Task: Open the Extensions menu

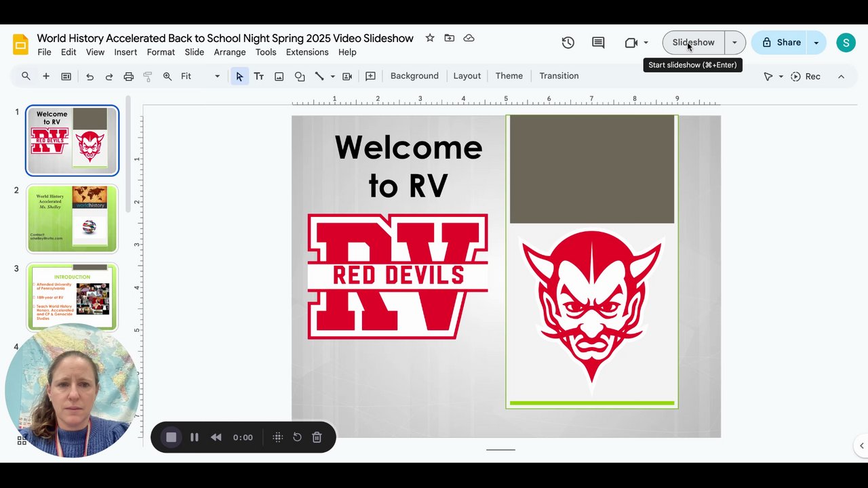Action: [307, 52]
